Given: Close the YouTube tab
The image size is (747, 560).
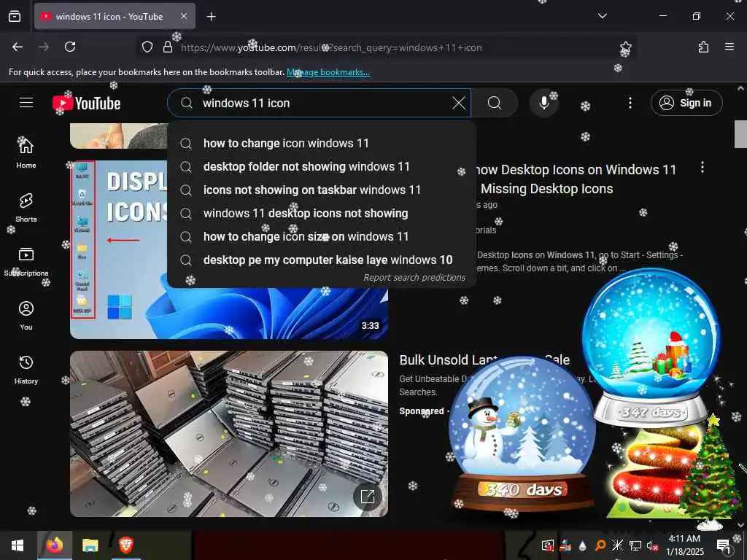Looking at the screenshot, I should coord(184,17).
